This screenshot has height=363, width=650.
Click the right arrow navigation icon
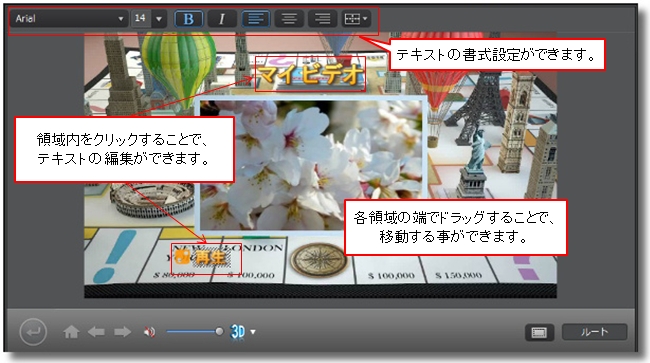122,332
